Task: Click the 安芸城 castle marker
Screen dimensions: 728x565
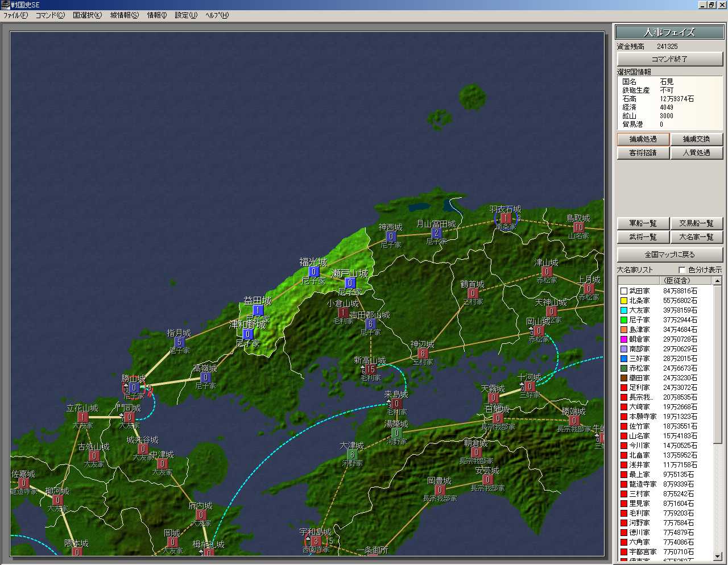Action: pos(487,480)
